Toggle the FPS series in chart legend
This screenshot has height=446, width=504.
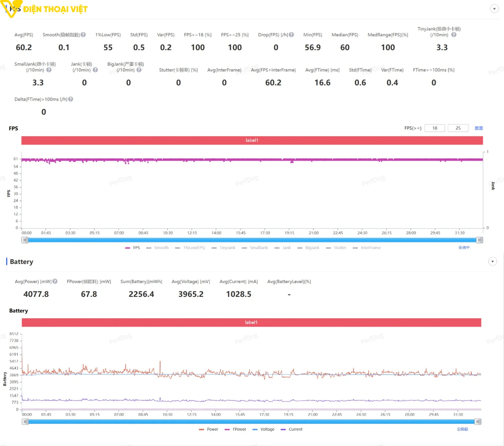(133, 248)
